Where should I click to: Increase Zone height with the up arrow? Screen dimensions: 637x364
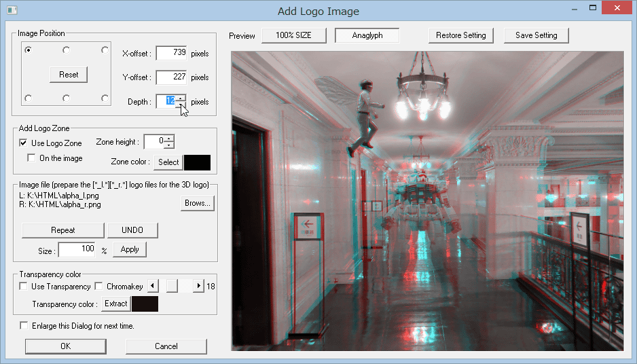[x=169, y=138]
